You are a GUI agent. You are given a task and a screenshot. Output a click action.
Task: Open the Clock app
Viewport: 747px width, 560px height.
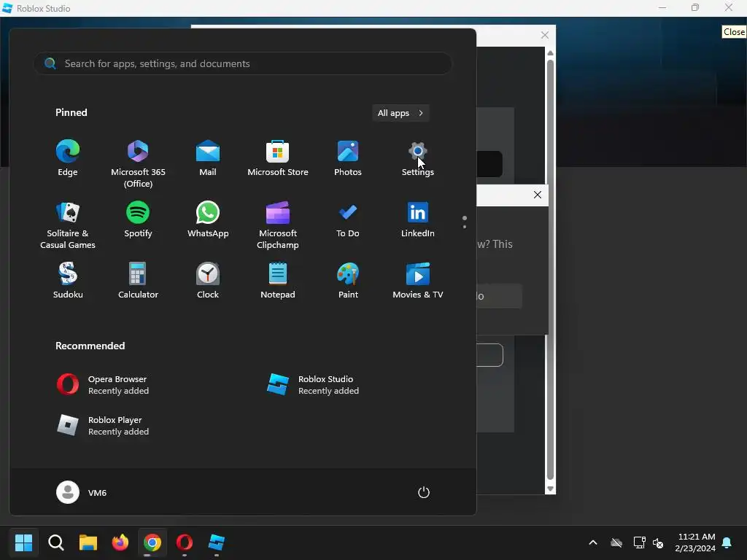[208, 281]
